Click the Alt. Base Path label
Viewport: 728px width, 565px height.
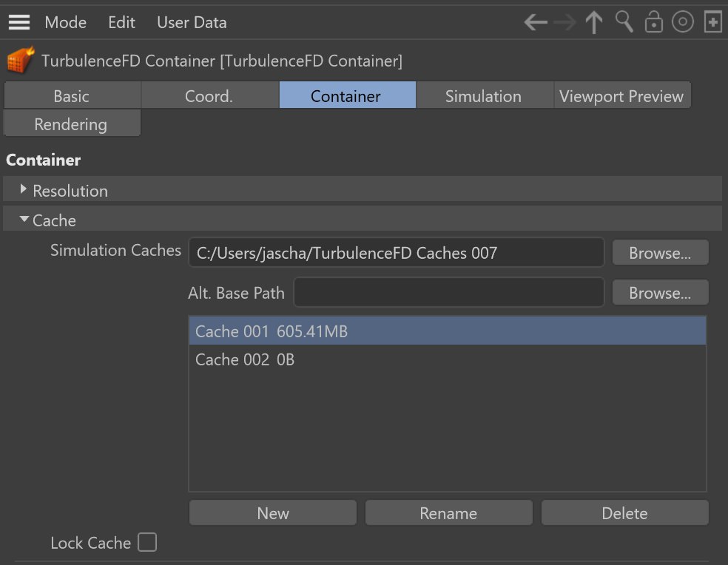(x=236, y=293)
